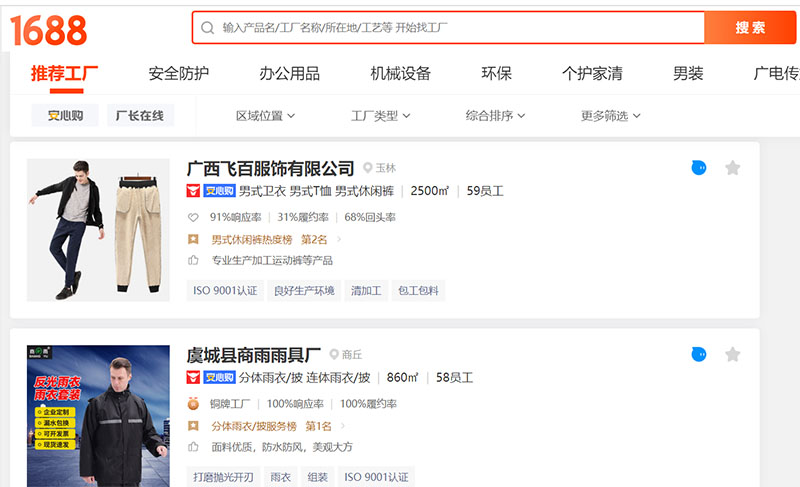This screenshot has height=487, width=800.
Task: Click the 商丘 location pin icon
Action: [x=334, y=354]
